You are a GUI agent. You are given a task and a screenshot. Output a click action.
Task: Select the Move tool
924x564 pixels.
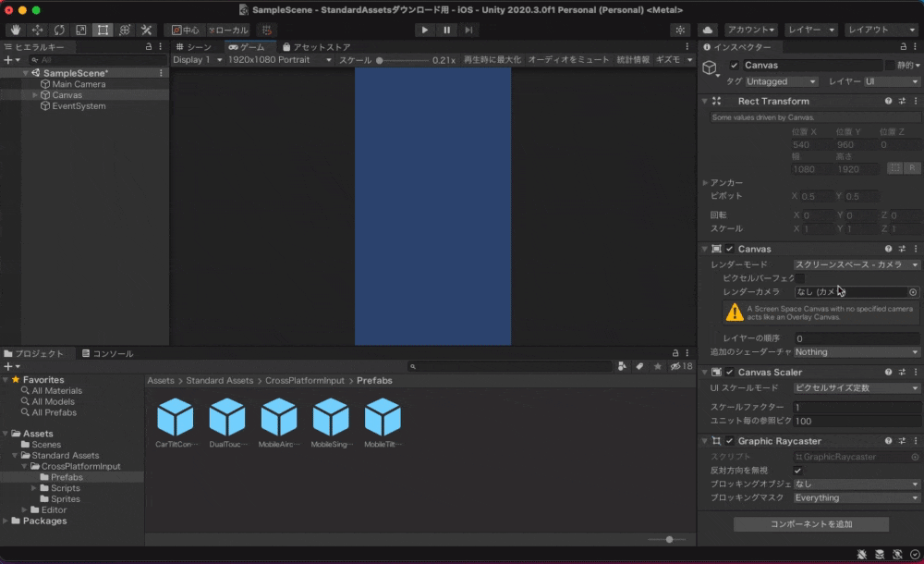(37, 30)
